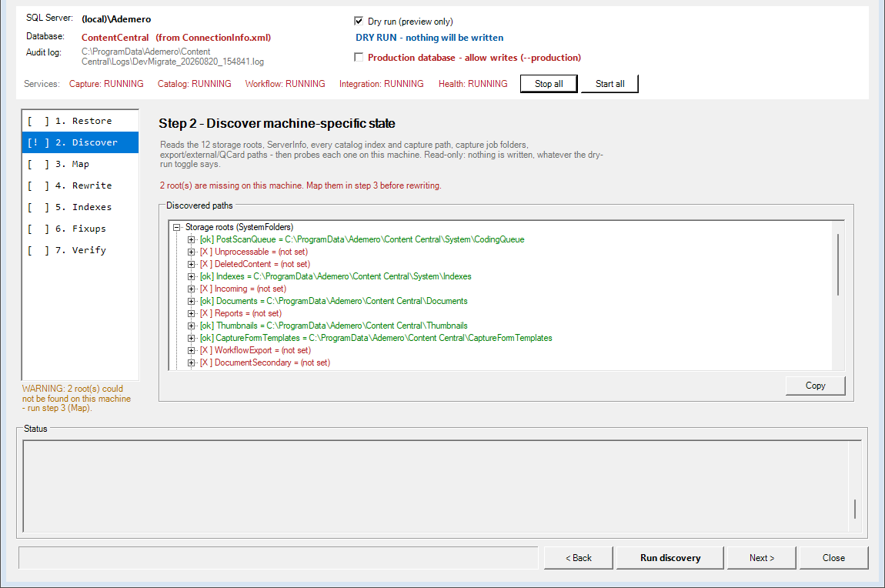Image resolution: width=885 pixels, height=588 pixels.
Task: Expand the Unprocessable tree node
Action: (192, 252)
